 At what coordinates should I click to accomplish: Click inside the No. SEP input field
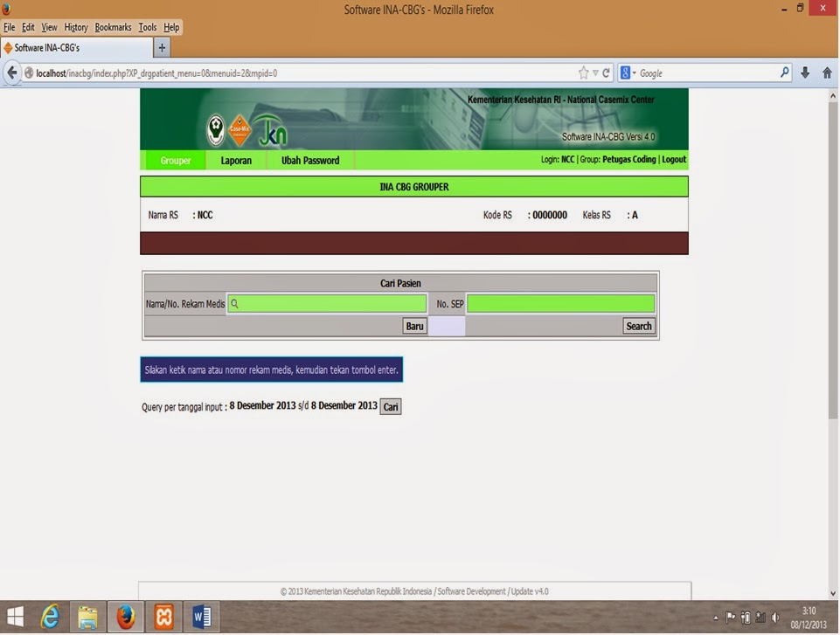pyautogui.click(x=561, y=303)
